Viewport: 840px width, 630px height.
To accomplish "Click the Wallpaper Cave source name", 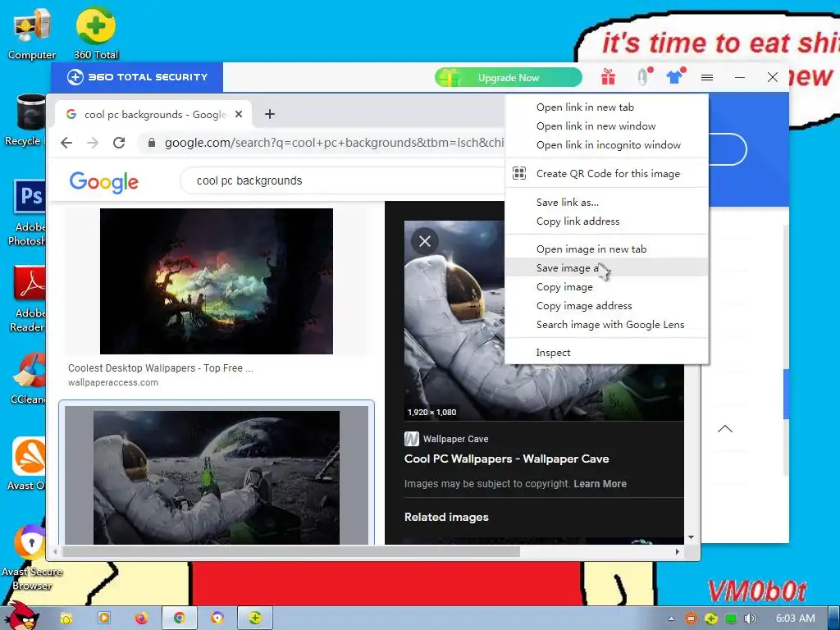I will [x=455, y=439].
